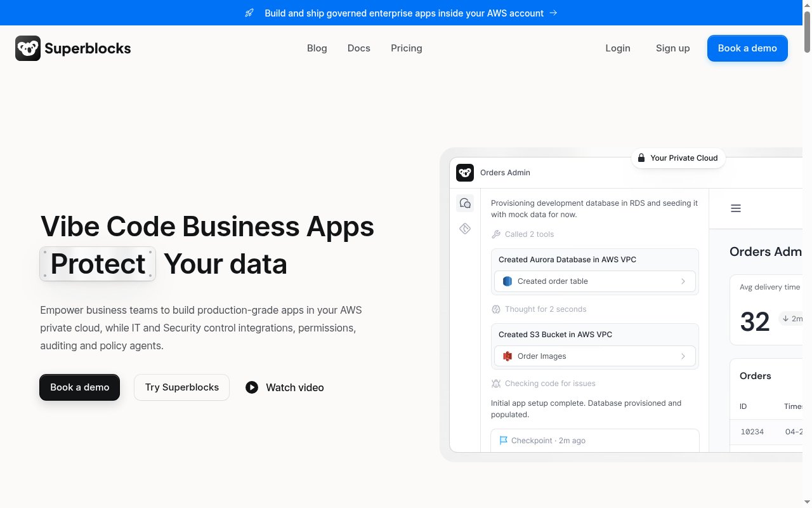Click the Created Aurora Database in AWS VPC heading
Viewport: 812px width, 508px height.
pos(567,260)
